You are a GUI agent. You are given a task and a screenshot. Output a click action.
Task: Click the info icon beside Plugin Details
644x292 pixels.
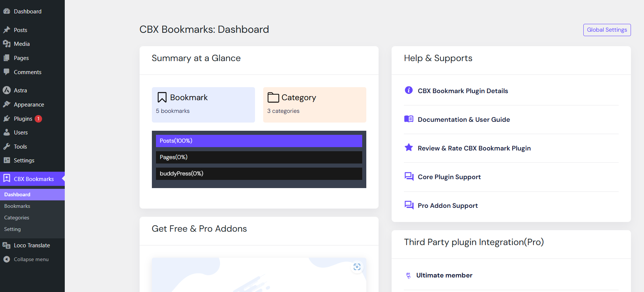pos(409,90)
